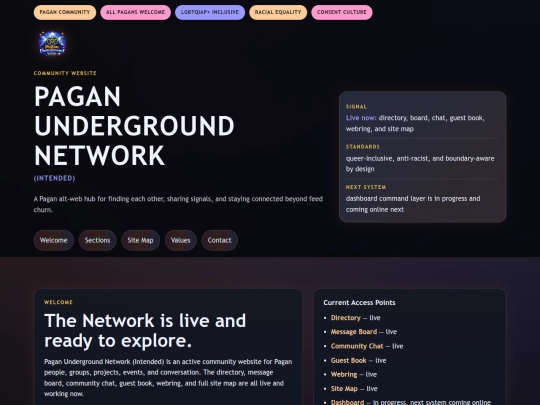Screen dimensions: 540x405
Task: Open the Message Board link
Action: [x=354, y=332]
